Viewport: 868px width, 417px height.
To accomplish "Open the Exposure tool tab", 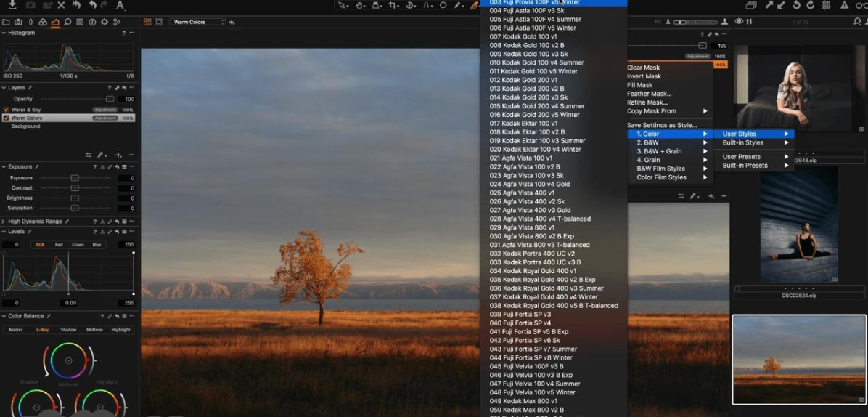I will tap(55, 22).
